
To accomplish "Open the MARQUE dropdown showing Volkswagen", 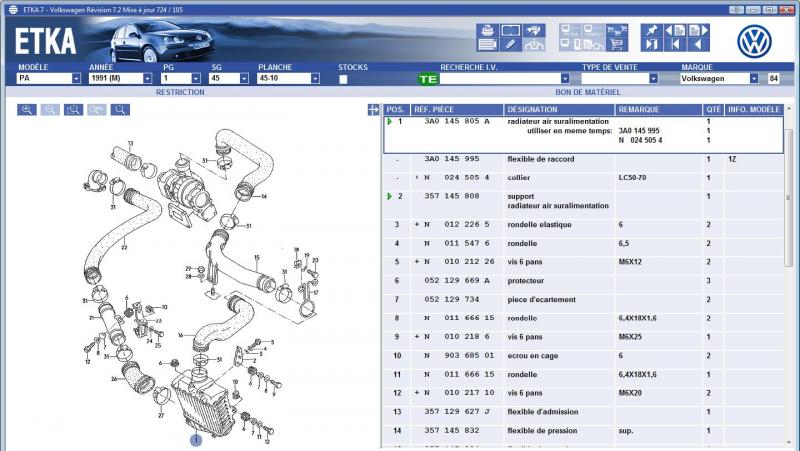I will (719, 79).
